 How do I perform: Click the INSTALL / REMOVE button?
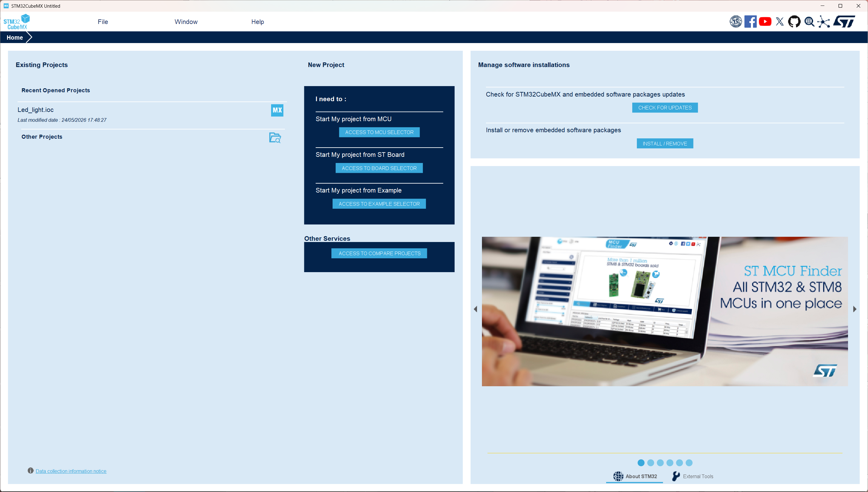click(665, 143)
